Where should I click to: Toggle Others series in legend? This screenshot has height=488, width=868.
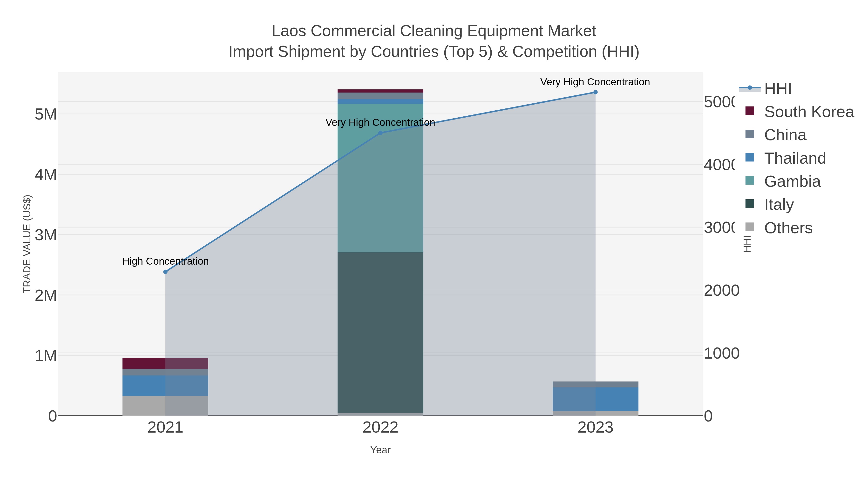pyautogui.click(x=778, y=228)
